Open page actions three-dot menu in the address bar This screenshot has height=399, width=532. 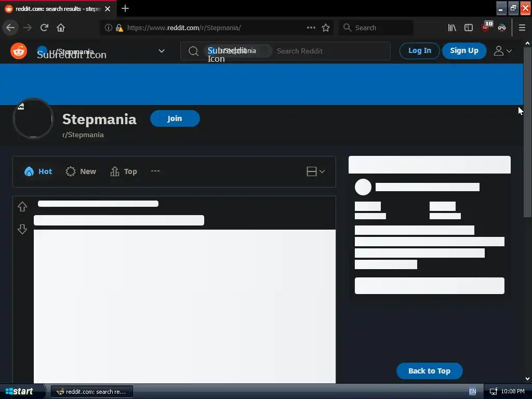[311, 28]
